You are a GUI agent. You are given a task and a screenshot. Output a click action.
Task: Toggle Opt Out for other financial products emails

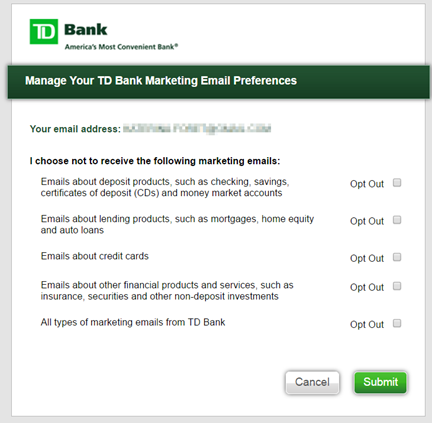[397, 286]
